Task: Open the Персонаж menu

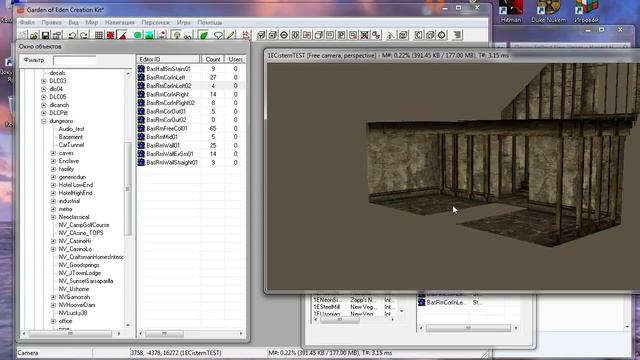Action: click(156, 22)
